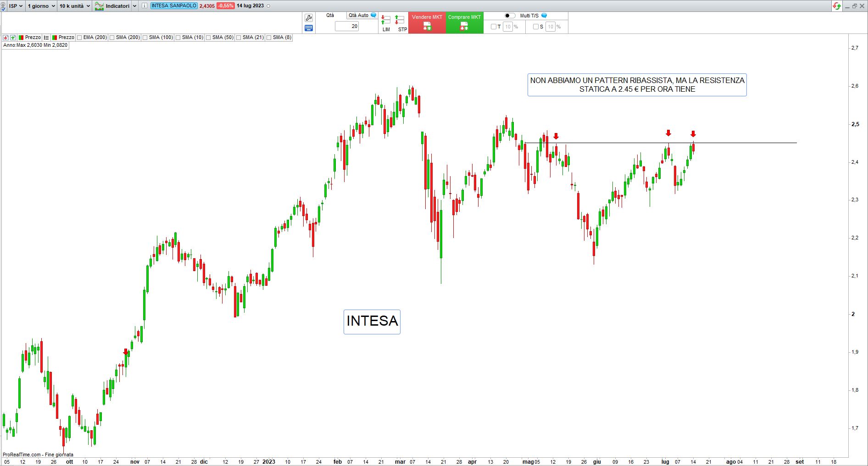The image size is (868, 466).
Task: Open the price list settings icon
Action: pos(46,38)
